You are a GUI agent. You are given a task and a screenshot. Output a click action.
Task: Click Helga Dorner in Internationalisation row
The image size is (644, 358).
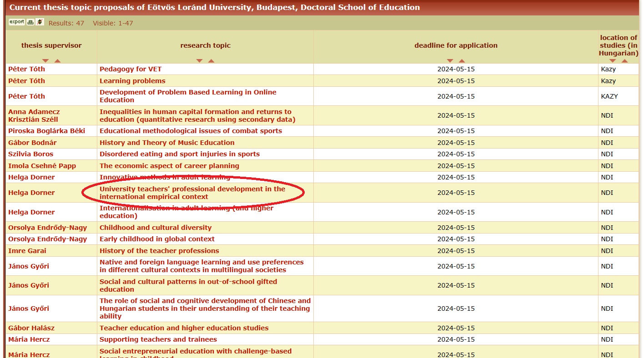click(x=31, y=212)
